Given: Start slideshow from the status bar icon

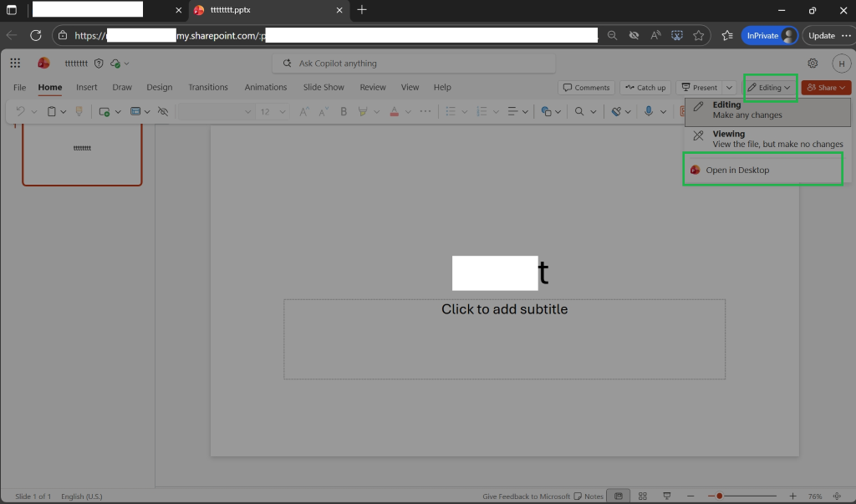Looking at the screenshot, I should click(666, 496).
